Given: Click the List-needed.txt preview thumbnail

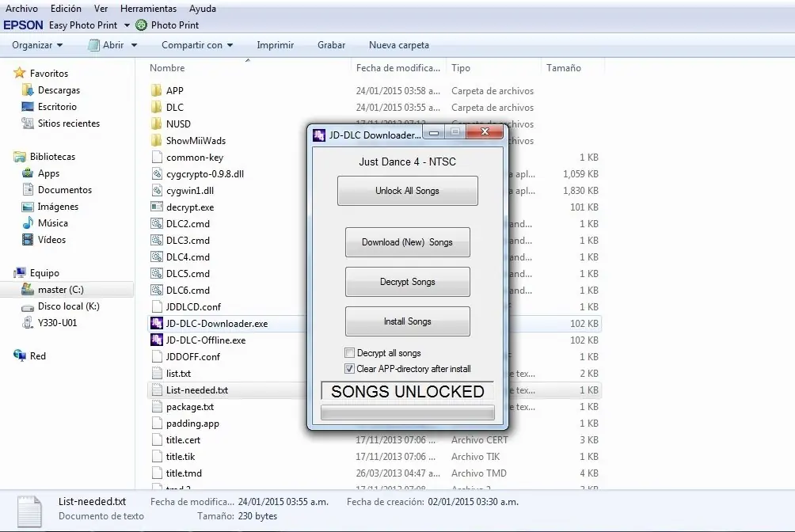Looking at the screenshot, I should tap(29, 511).
